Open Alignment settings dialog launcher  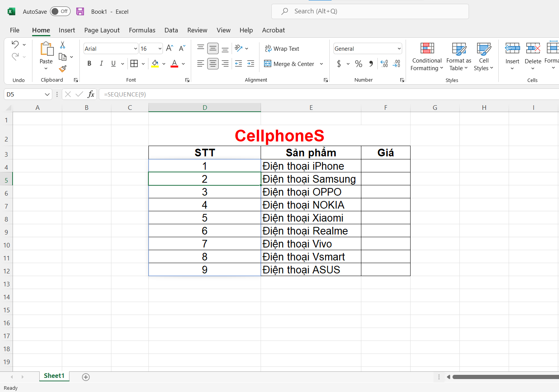tap(326, 80)
